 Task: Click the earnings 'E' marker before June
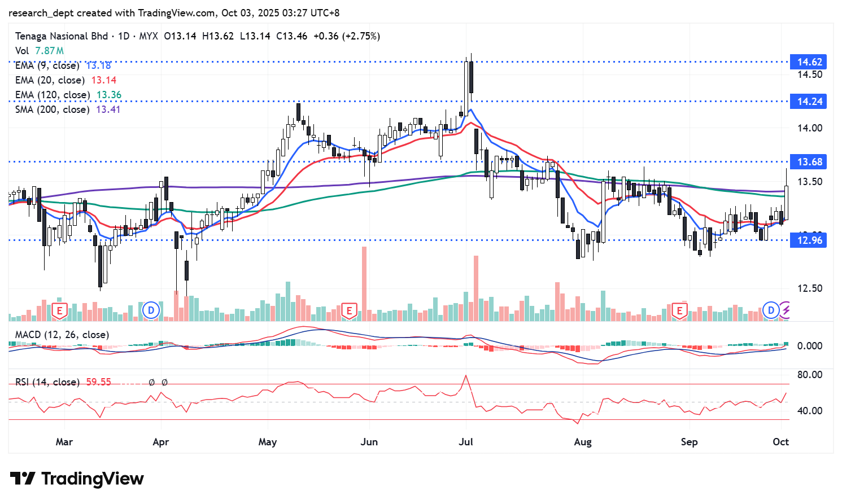click(x=349, y=310)
